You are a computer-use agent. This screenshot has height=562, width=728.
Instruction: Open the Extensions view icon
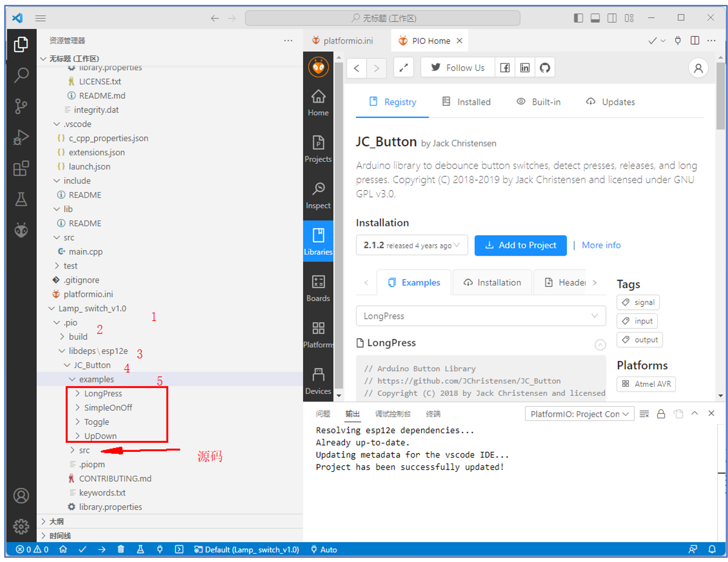21,168
